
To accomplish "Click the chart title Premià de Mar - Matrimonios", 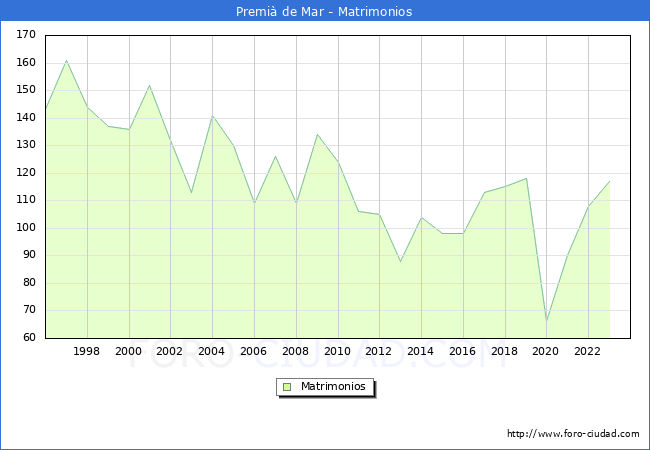I will pos(325,12).
